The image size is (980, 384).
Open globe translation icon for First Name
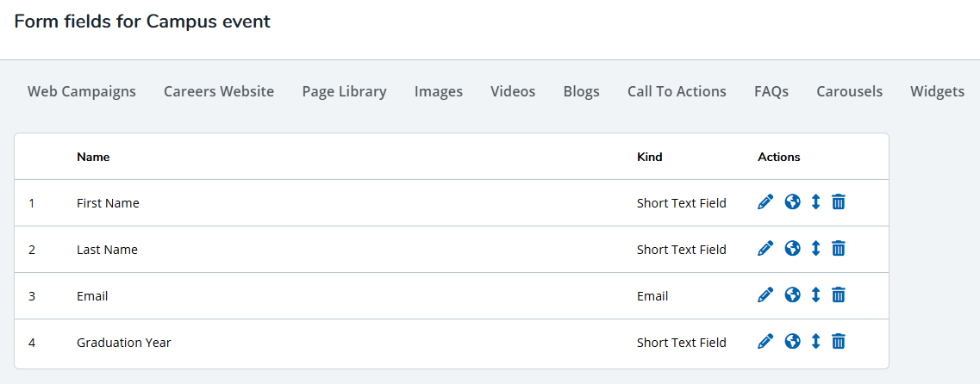click(x=792, y=201)
